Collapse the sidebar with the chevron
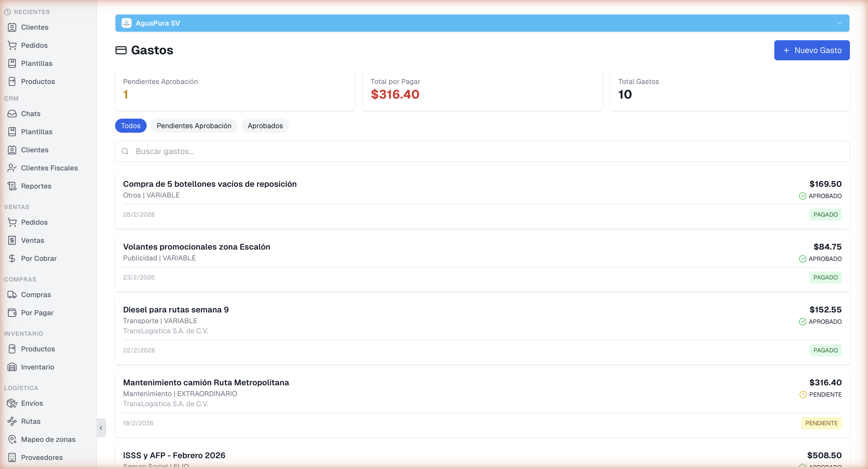868x469 pixels. coord(101,428)
